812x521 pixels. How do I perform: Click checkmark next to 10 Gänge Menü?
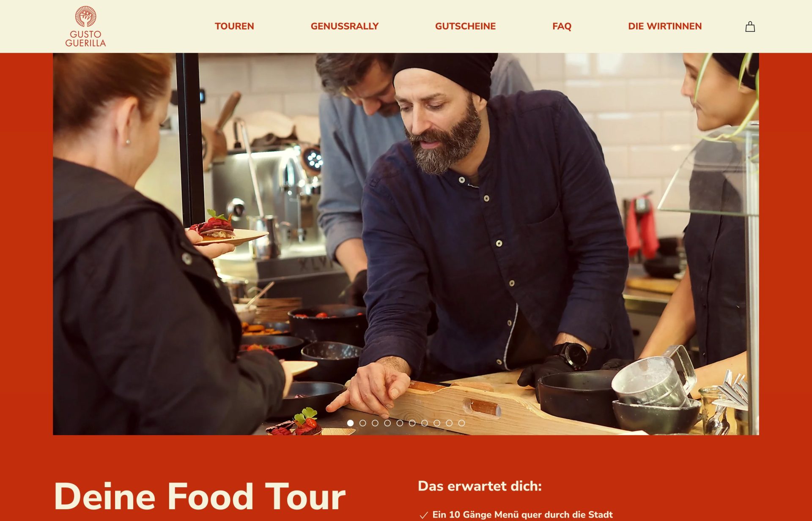[x=423, y=515]
